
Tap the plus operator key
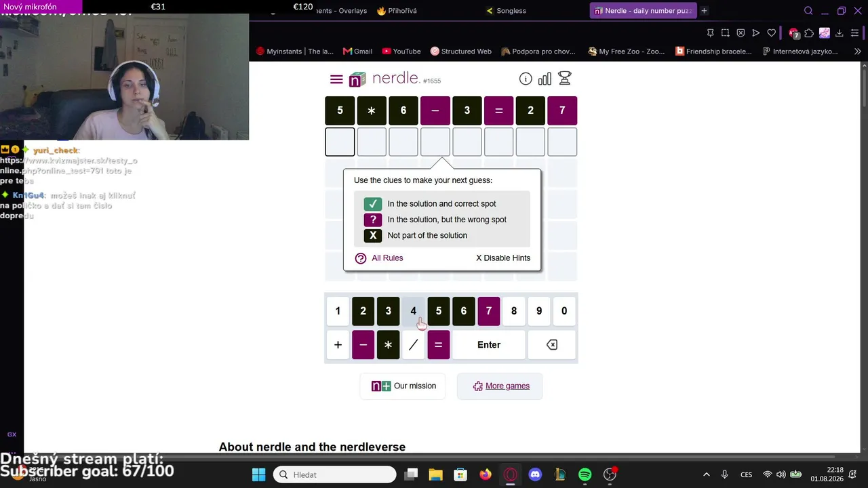point(338,345)
